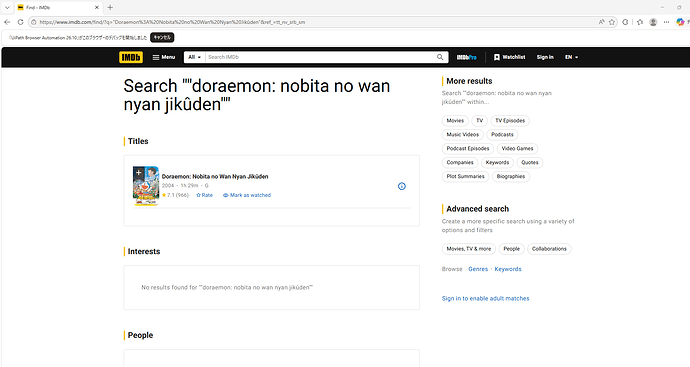Click the Doraemon movie poster thumbnail
Image resolution: width=690 pixels, height=367 pixels.
click(146, 186)
